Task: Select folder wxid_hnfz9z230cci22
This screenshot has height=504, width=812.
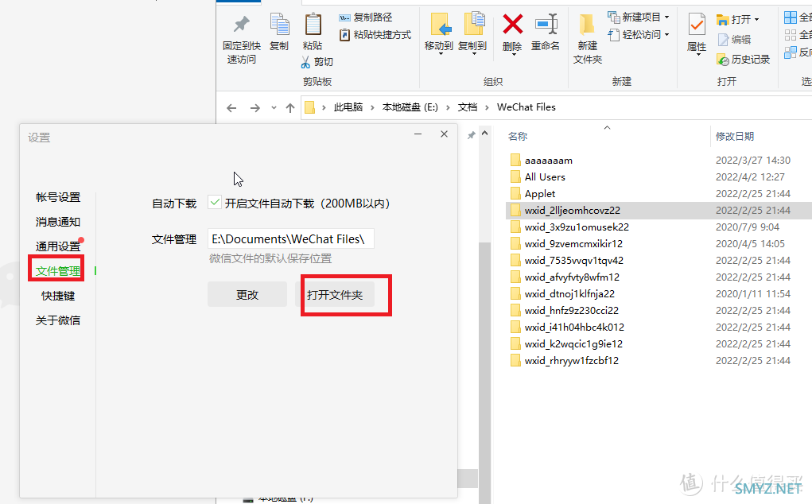Action: coord(571,311)
